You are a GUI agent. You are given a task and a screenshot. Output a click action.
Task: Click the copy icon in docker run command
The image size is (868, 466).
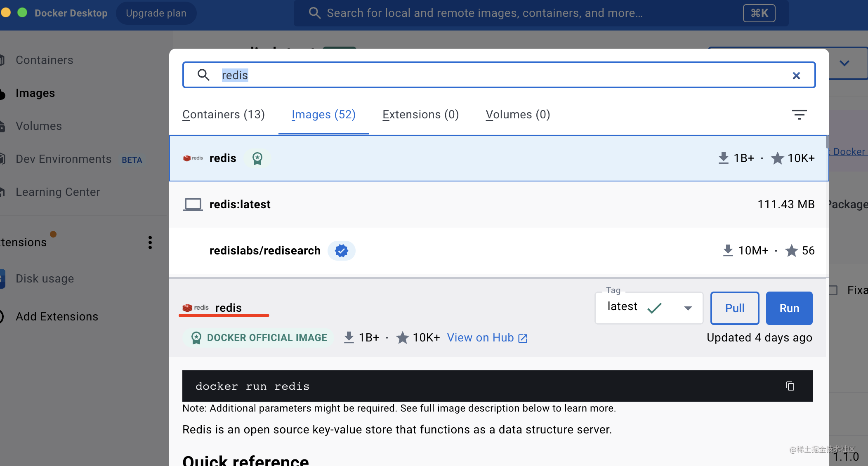point(790,386)
